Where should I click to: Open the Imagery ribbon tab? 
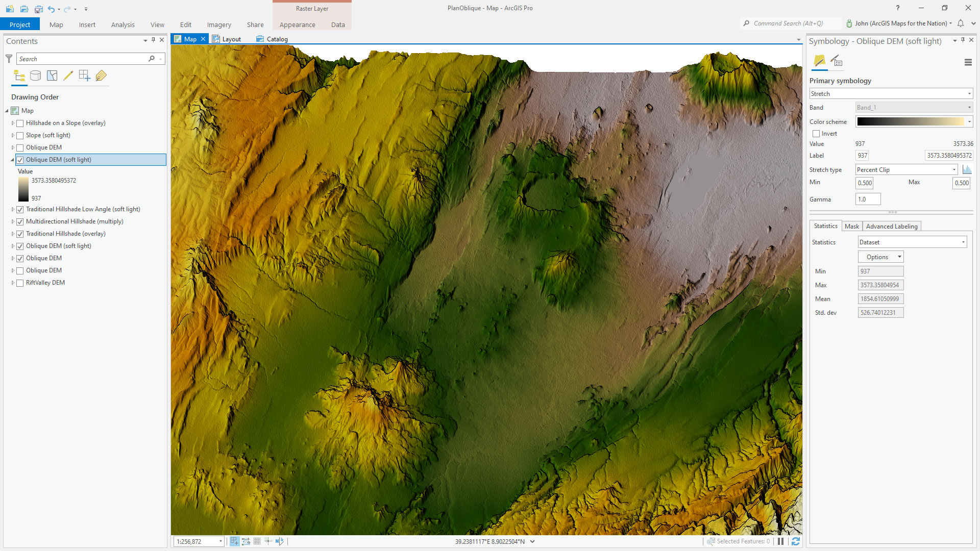pyautogui.click(x=219, y=24)
